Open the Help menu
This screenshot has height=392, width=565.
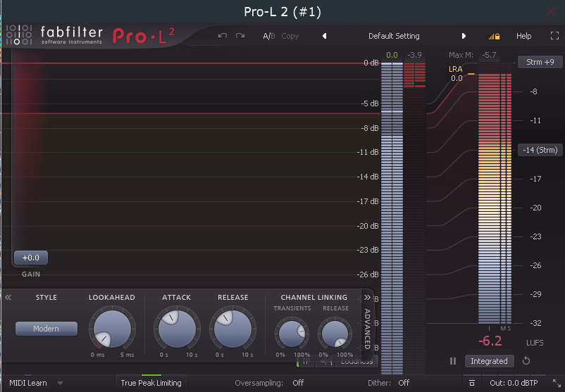coord(523,36)
